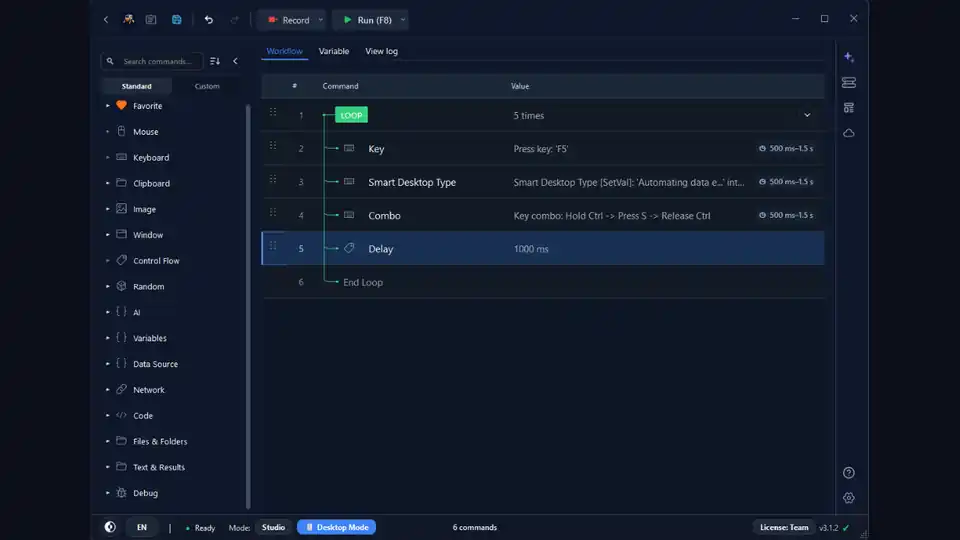
Task: Select the End Loop row
Action: (x=542, y=282)
